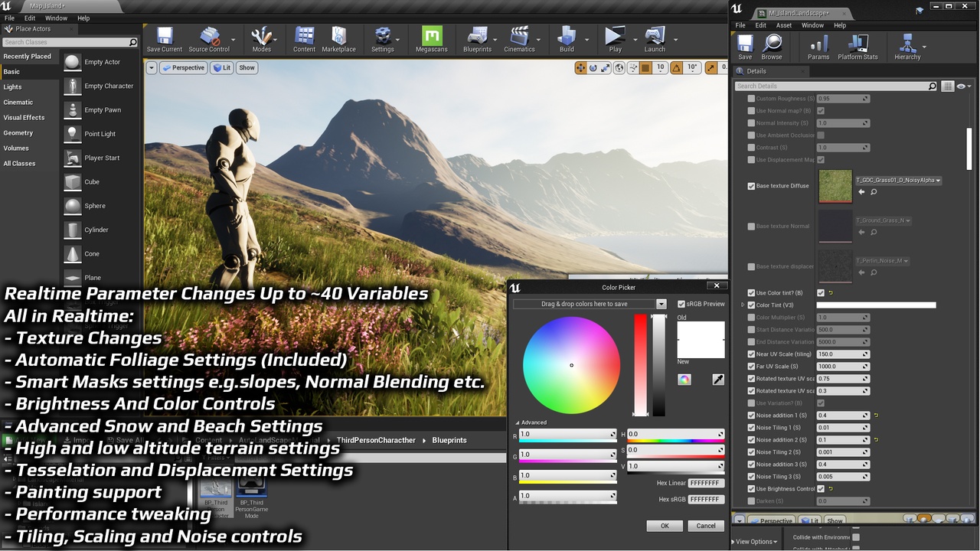Expand the Color Tint (V3) property
Image resolution: width=980 pixels, height=551 pixels.
point(743,305)
